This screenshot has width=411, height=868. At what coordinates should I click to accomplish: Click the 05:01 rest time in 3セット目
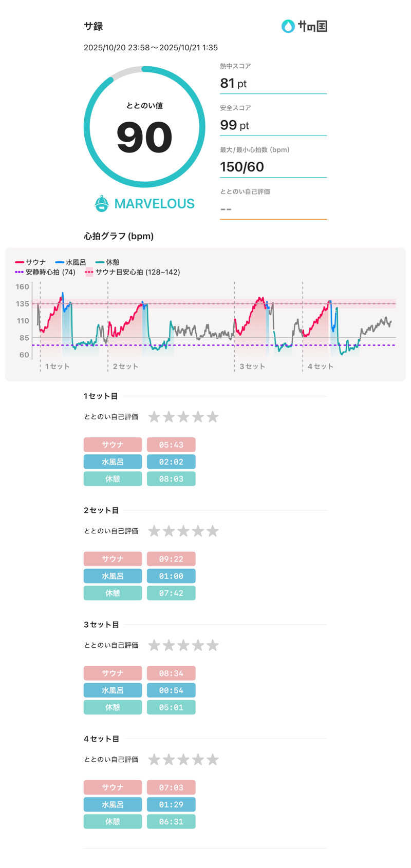[x=171, y=707]
